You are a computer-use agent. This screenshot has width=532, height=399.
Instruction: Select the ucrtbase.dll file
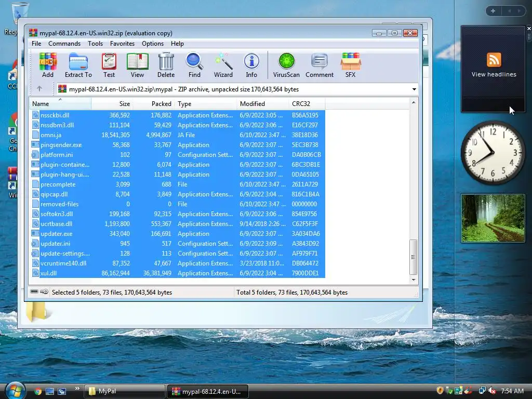click(178, 223)
